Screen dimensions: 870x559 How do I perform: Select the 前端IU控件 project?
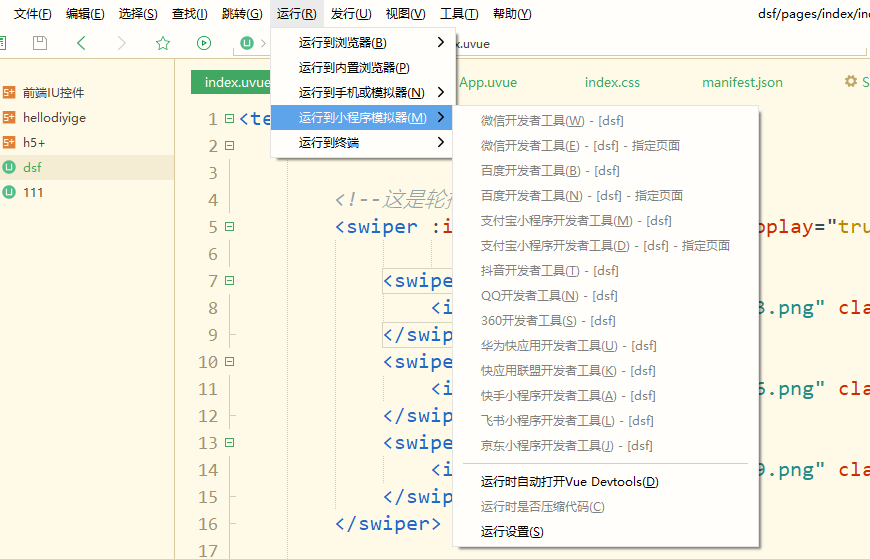87,92
